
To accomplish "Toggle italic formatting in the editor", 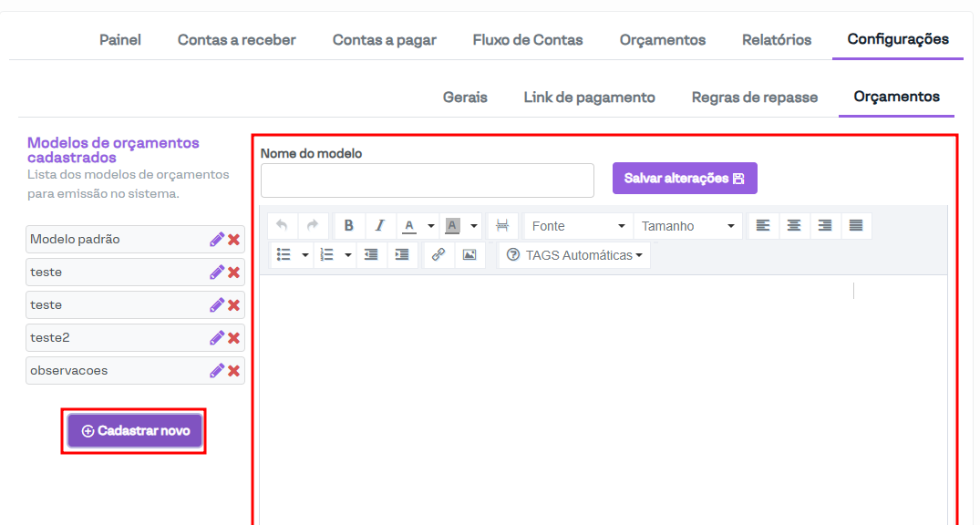I will tap(380, 226).
